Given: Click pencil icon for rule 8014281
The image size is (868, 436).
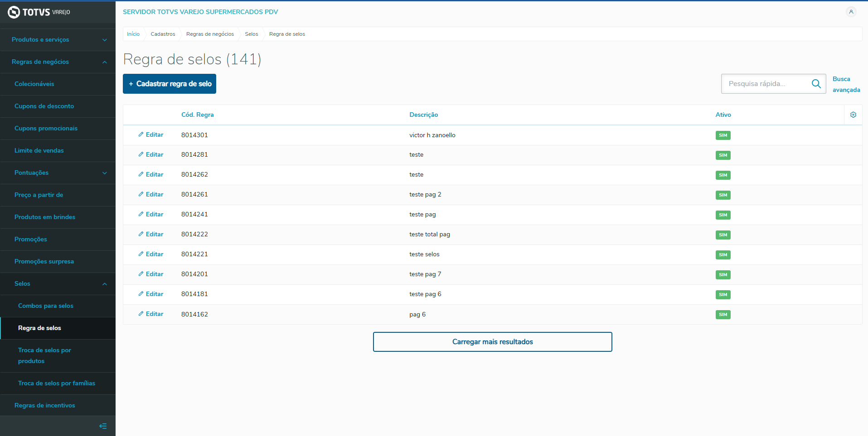Looking at the screenshot, I should coord(141,154).
